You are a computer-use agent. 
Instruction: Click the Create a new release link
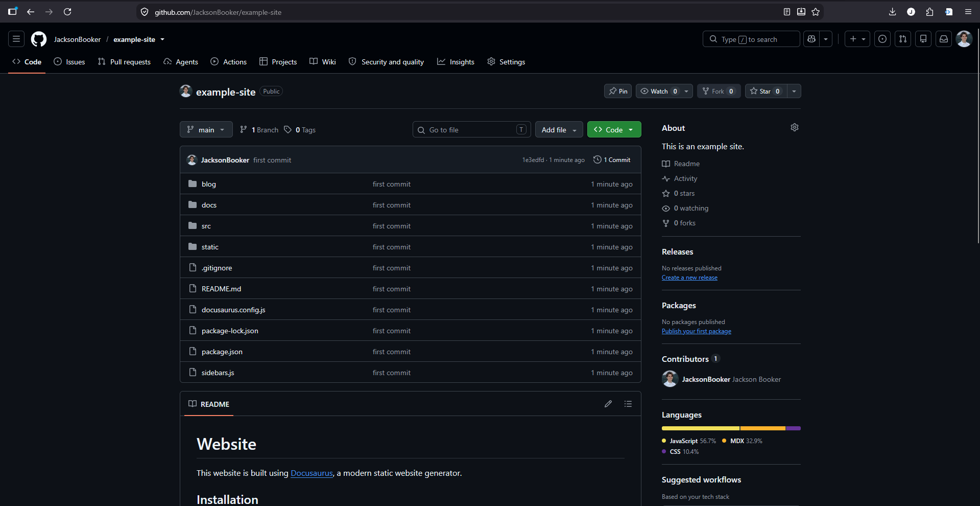pyautogui.click(x=689, y=278)
